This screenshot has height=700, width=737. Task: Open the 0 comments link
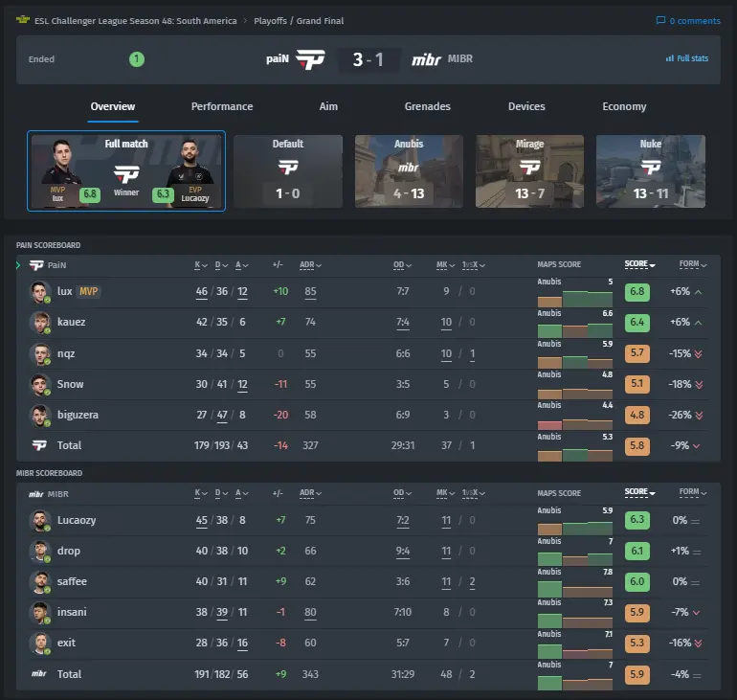688,21
